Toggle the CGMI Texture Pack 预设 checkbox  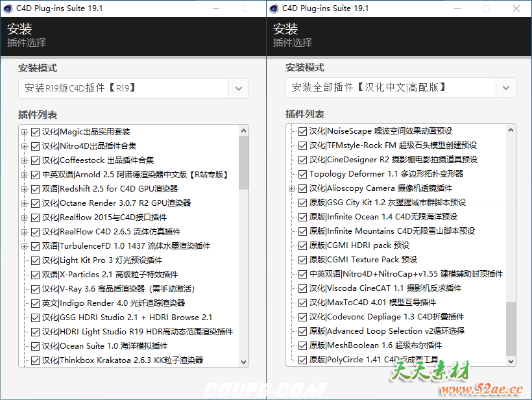click(x=302, y=260)
